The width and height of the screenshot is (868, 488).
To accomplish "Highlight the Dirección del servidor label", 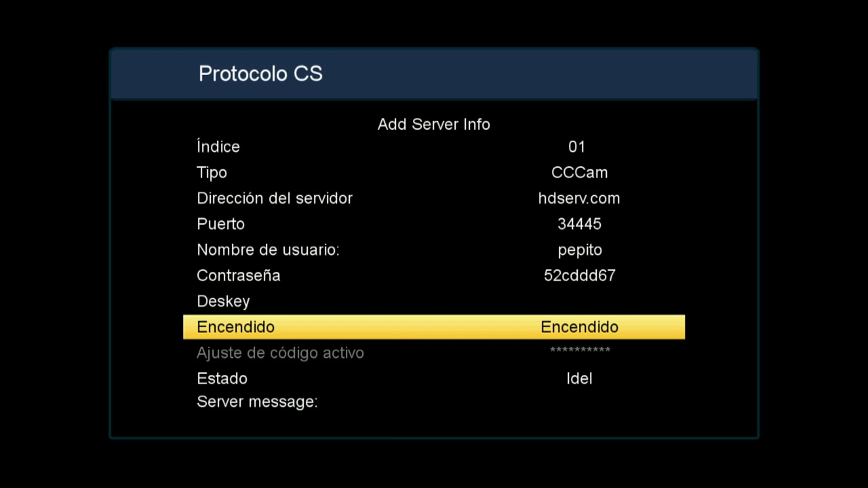I will (x=274, y=199).
